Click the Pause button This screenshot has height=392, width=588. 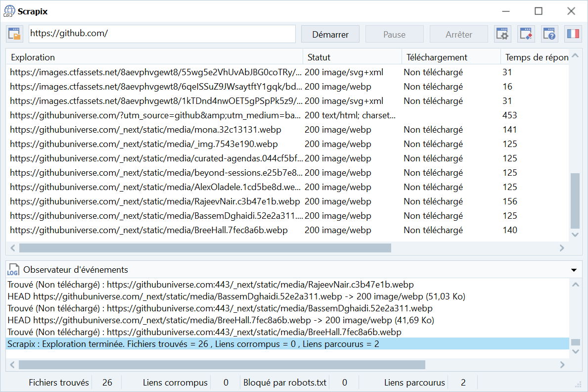tap(394, 35)
